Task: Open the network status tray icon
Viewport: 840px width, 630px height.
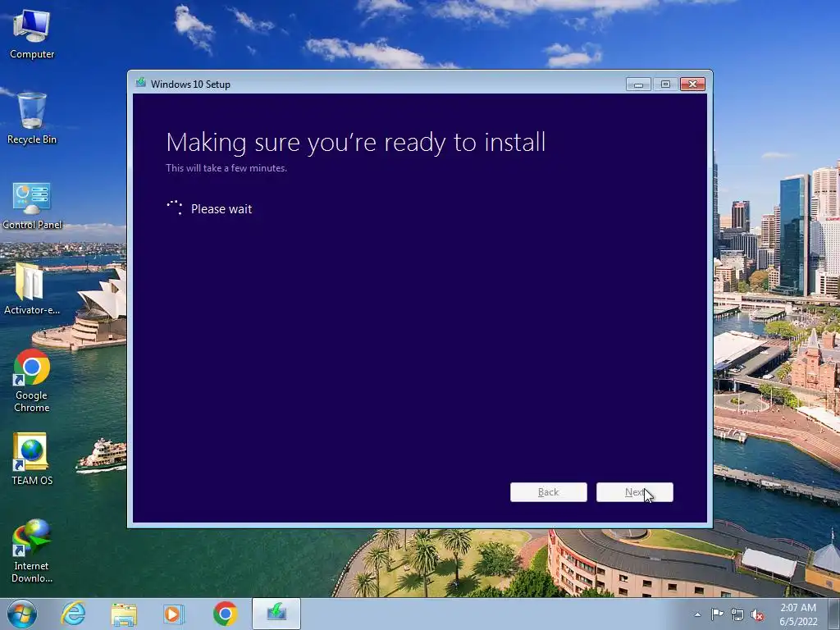Action: (x=737, y=614)
